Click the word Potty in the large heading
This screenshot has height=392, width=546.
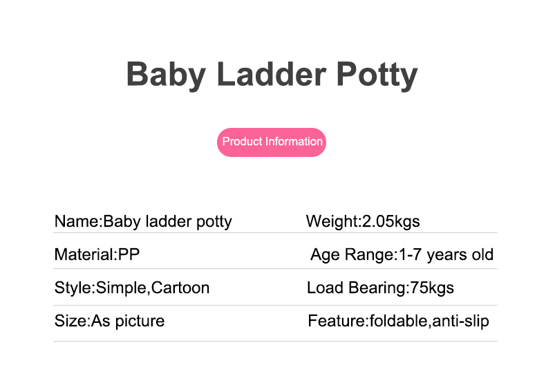(377, 74)
